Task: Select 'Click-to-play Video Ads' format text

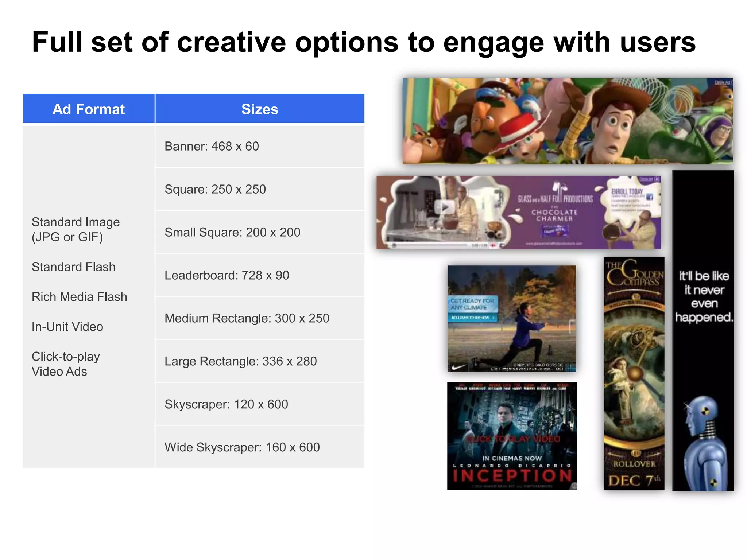Action: [66, 364]
